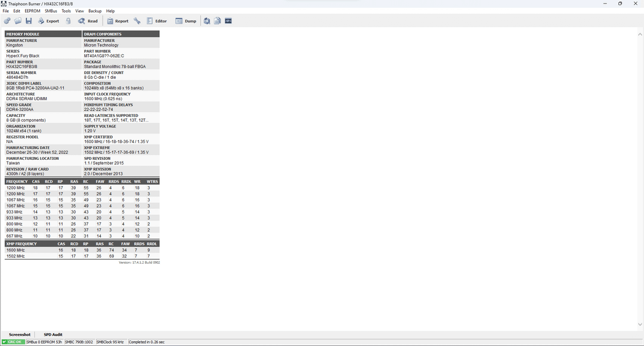This screenshot has width=644, height=346.
Task: Click the DRAM COMPONENTS header
Action: click(121, 33)
